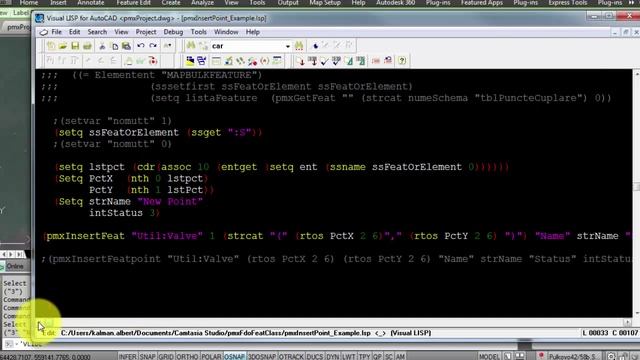Viewport: 640px width, 360px height.
Task: Paste clipboard using the paste icon
Action: [x=127, y=46]
